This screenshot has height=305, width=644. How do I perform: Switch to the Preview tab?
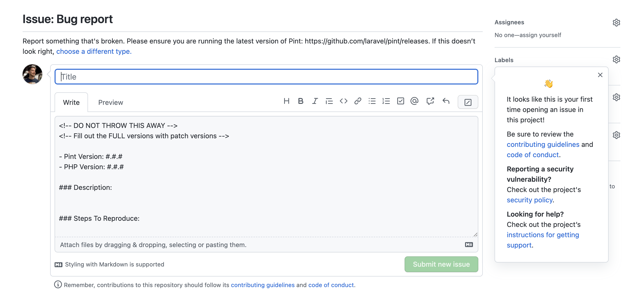111,102
